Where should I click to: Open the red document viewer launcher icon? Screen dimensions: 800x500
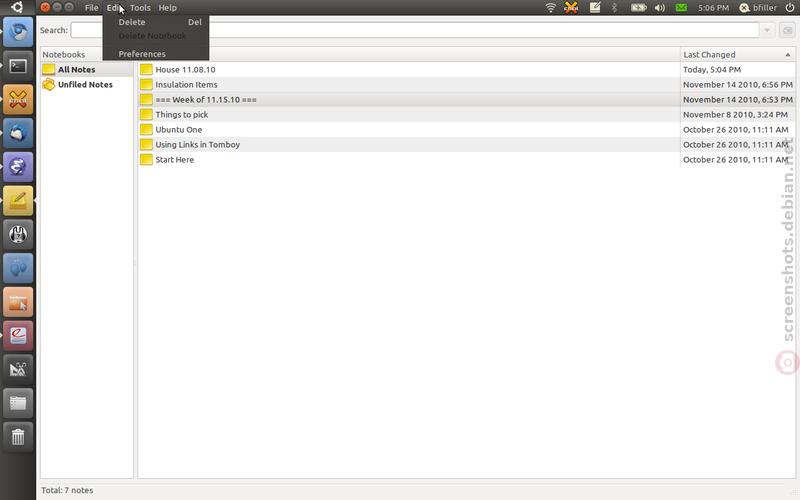[x=18, y=335]
